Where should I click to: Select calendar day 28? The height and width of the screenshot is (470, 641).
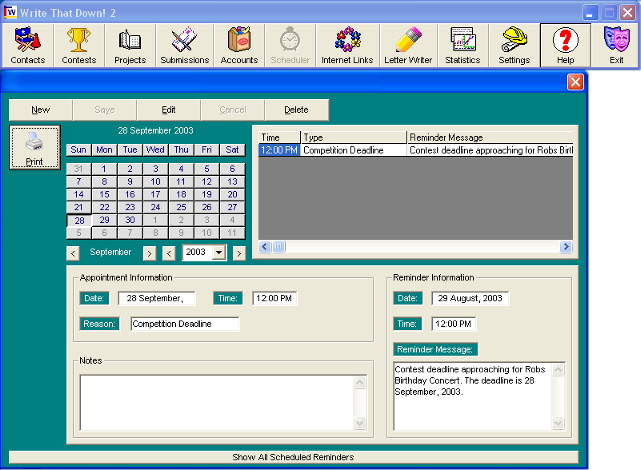tap(79, 220)
